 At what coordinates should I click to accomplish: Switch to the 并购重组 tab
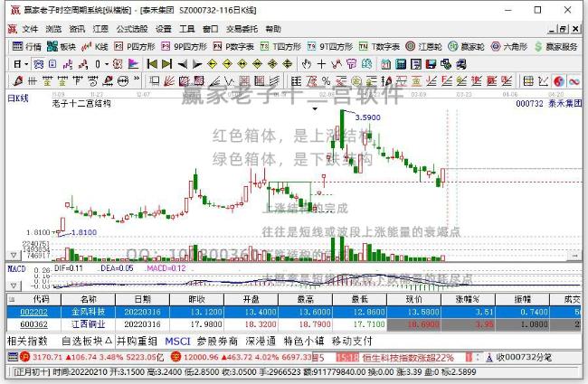(x=137, y=342)
